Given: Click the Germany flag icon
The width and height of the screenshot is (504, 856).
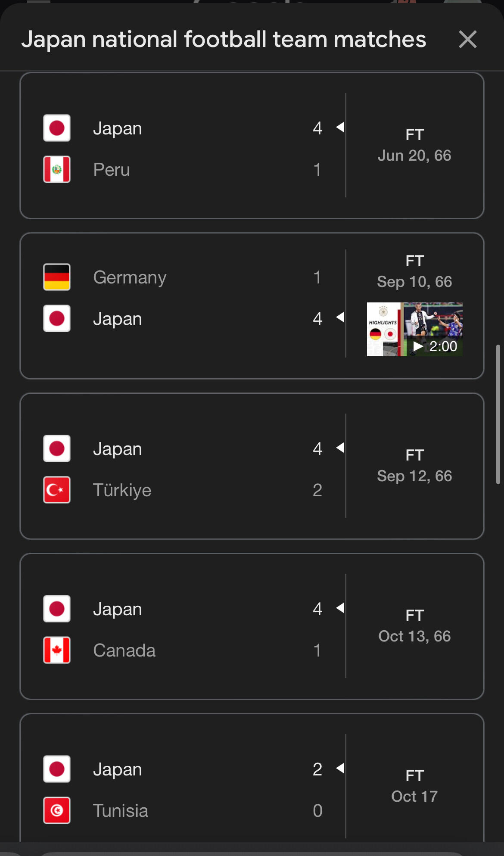Looking at the screenshot, I should pyautogui.click(x=57, y=277).
